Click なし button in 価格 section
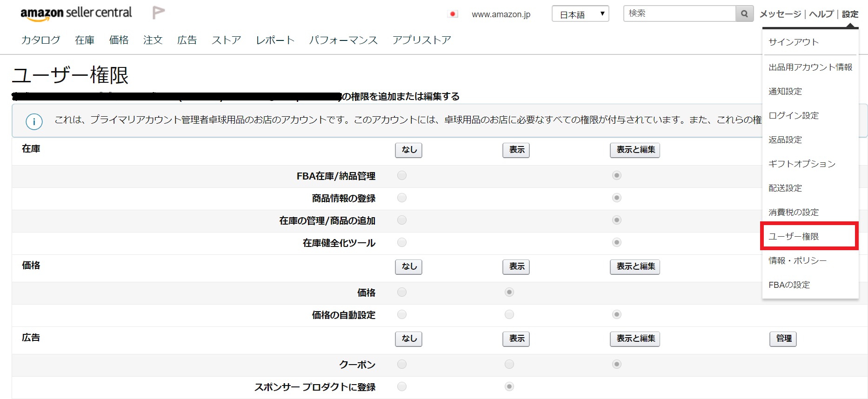This screenshot has height=399, width=868. 409,266
